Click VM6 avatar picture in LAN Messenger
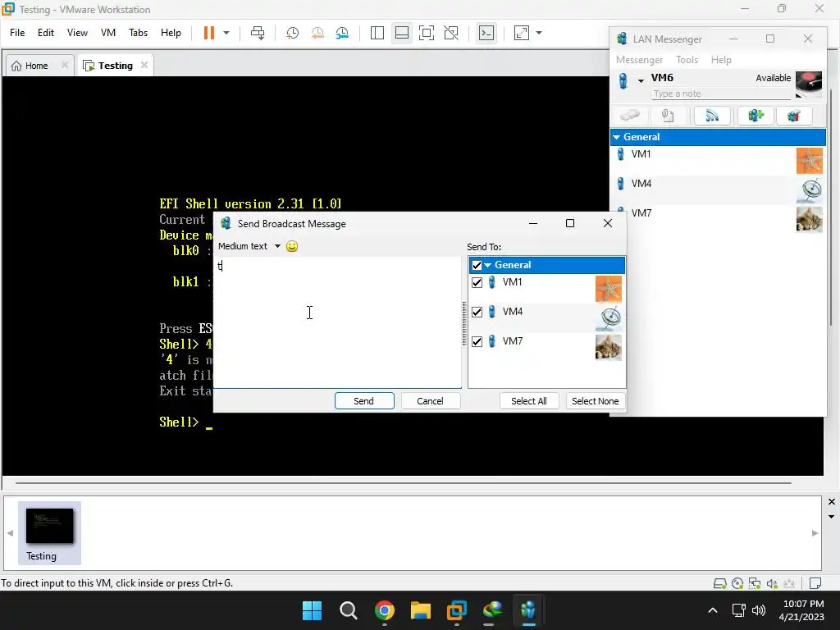Image resolution: width=840 pixels, height=630 pixels. click(x=808, y=84)
